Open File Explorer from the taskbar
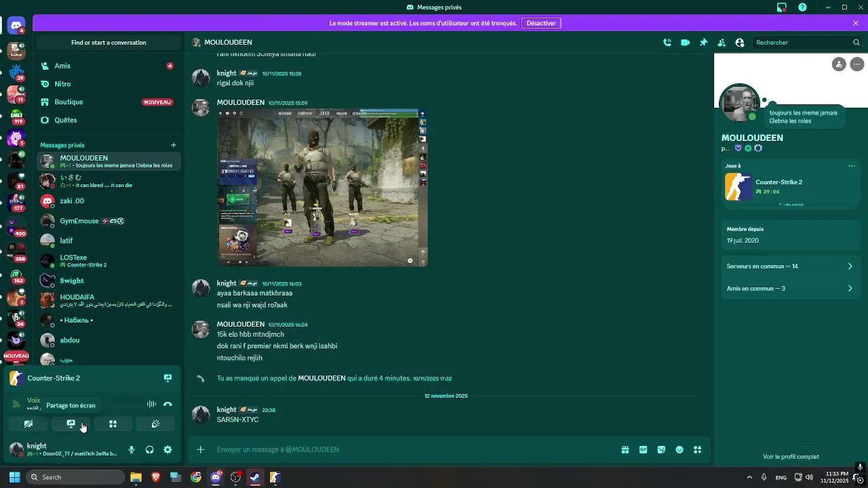This screenshot has width=868, height=488. pyautogui.click(x=136, y=477)
